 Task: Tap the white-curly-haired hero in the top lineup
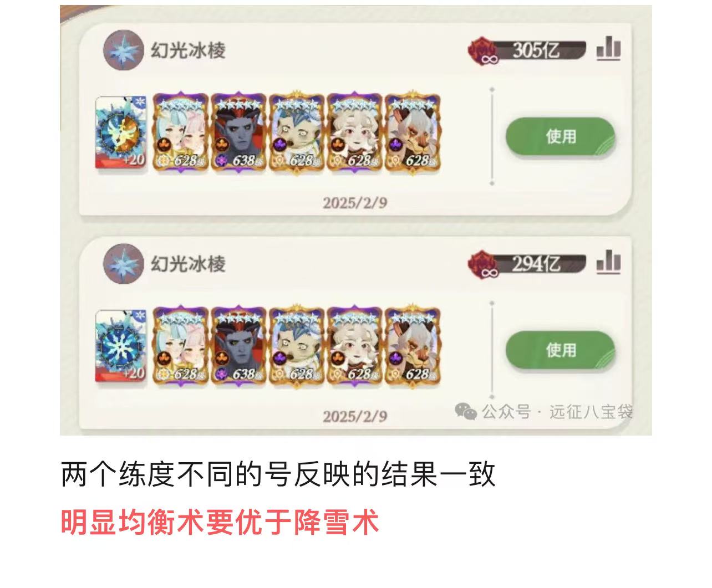[x=354, y=133]
